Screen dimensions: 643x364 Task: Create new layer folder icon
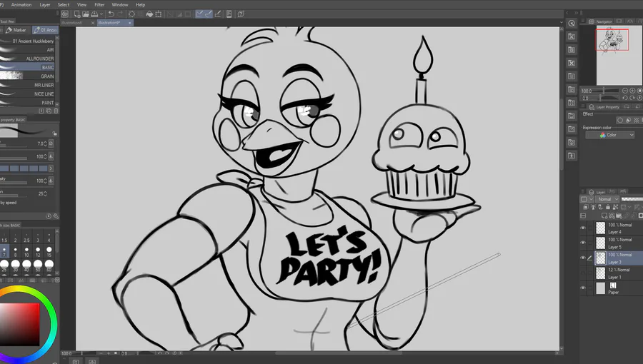(619, 216)
